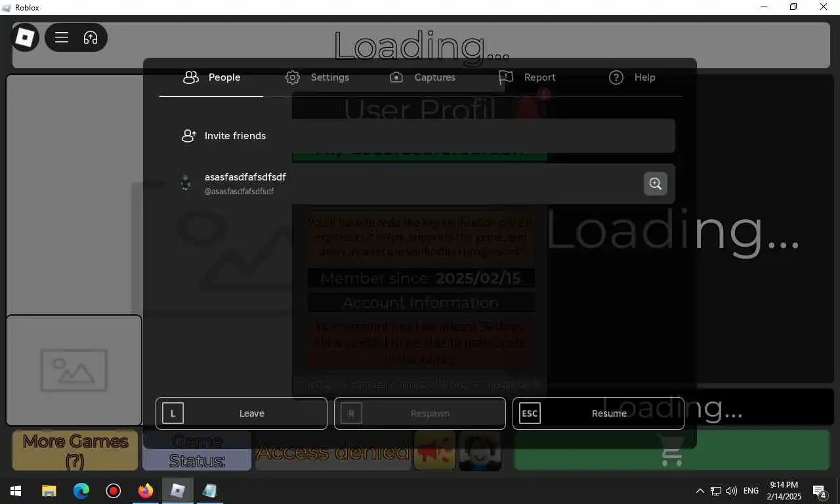
Task: Show hidden tray icons chevron
Action: coord(700,491)
